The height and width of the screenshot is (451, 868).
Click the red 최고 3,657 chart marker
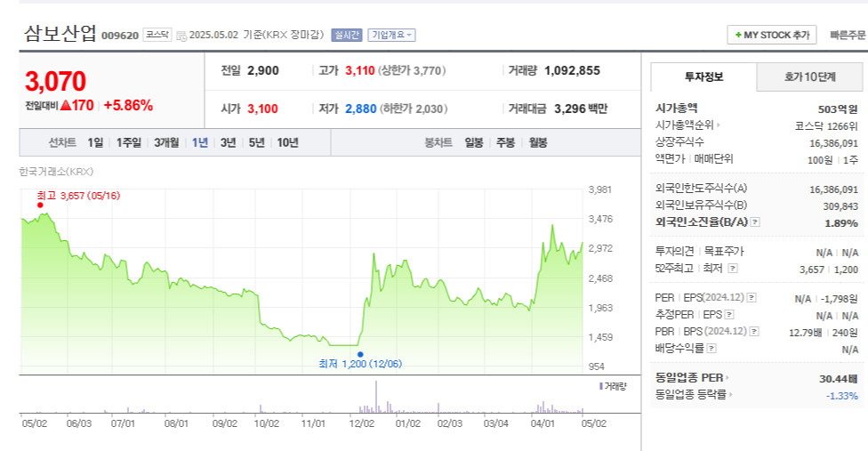40,205
